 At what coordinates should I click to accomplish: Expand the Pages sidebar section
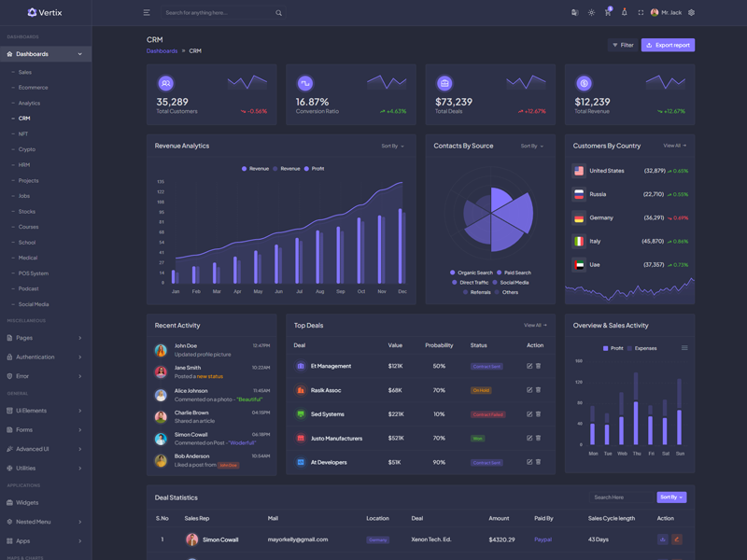(45, 338)
